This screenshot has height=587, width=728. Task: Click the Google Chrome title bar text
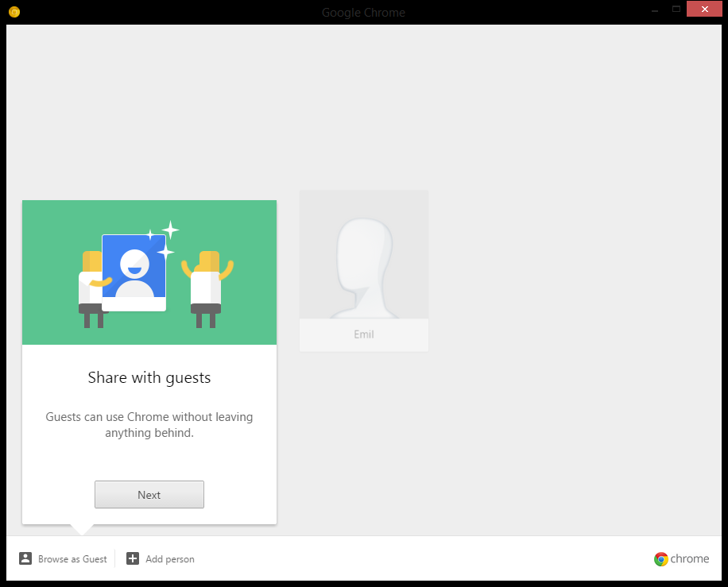click(x=363, y=13)
